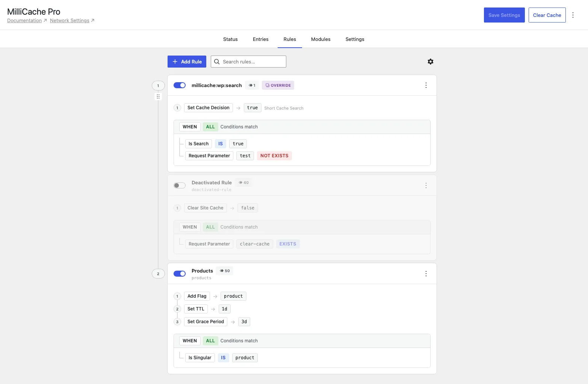The image size is (588, 384).
Task: Disable the millicache:wp:search rule toggle
Action: (180, 85)
